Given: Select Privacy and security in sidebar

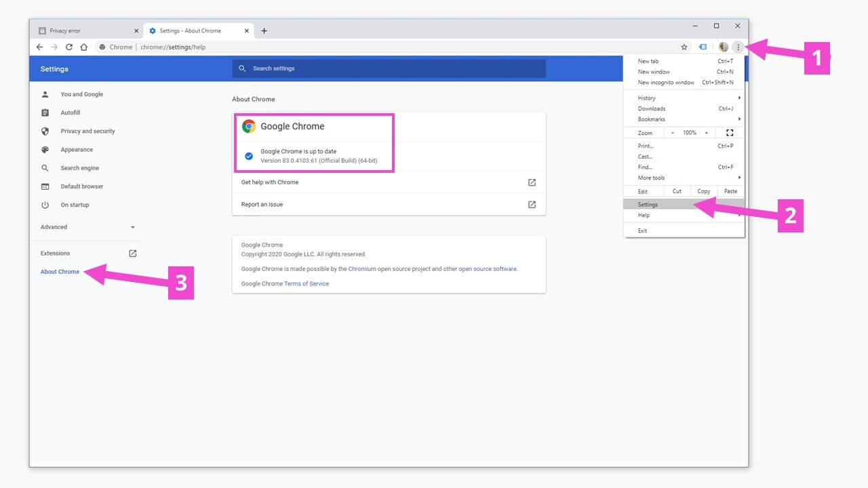Looking at the screenshot, I should [87, 131].
